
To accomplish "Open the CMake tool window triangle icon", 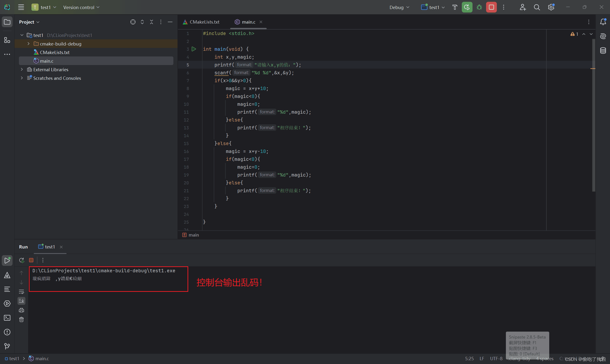I will tap(7, 275).
